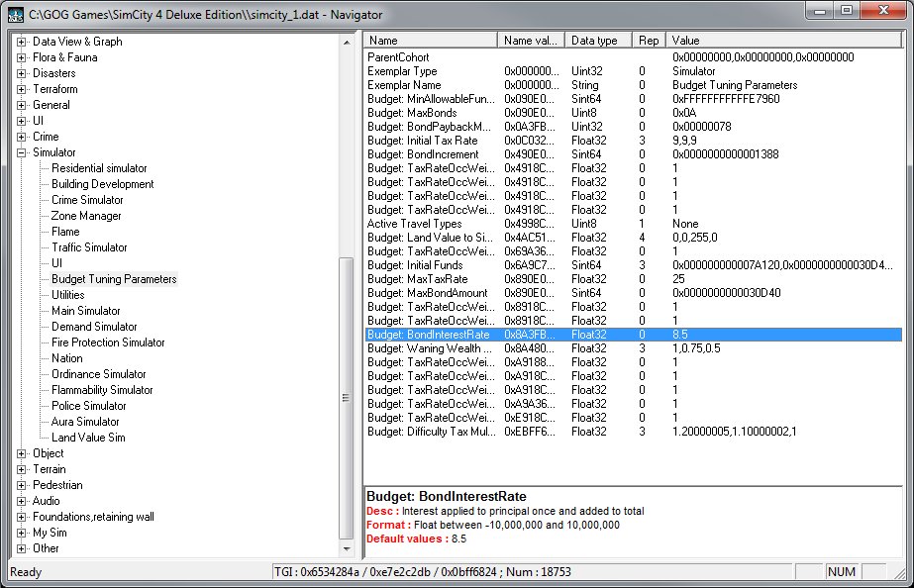Collapse the Simulator tree node

coord(22,152)
